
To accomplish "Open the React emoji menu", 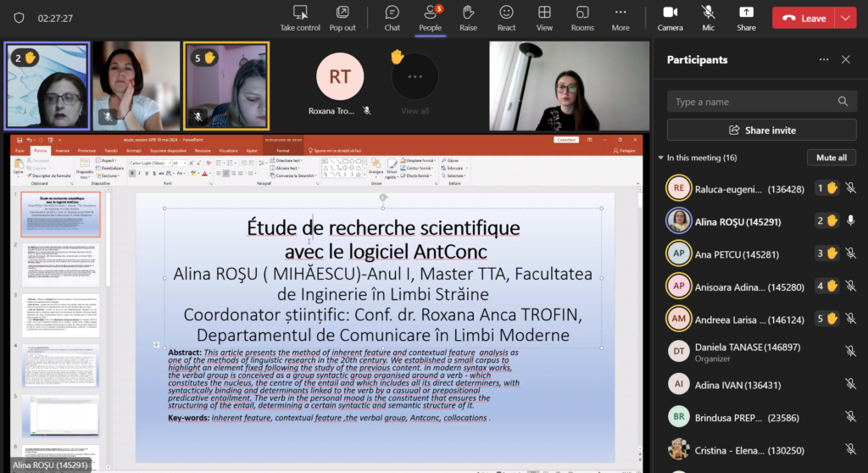I will click(506, 18).
